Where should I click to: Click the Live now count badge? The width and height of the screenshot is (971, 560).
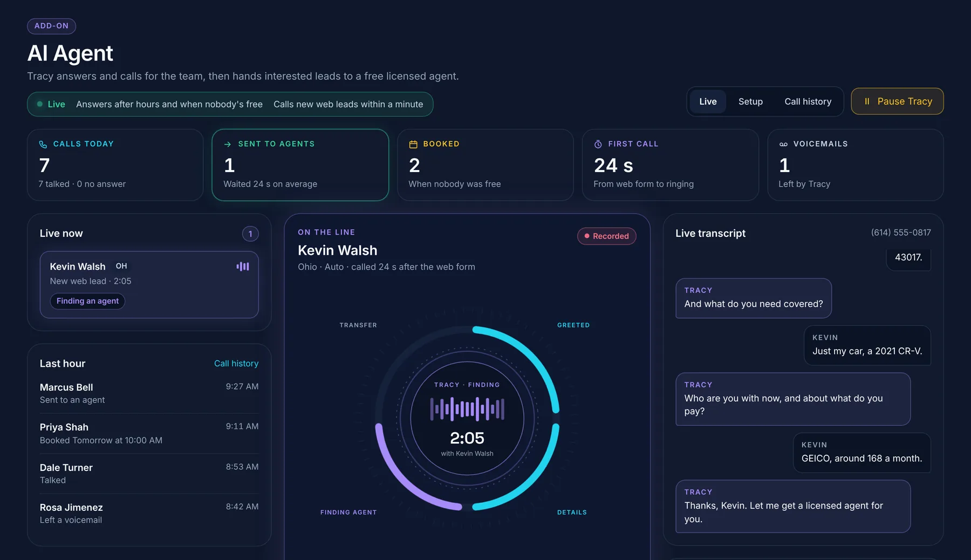point(250,234)
